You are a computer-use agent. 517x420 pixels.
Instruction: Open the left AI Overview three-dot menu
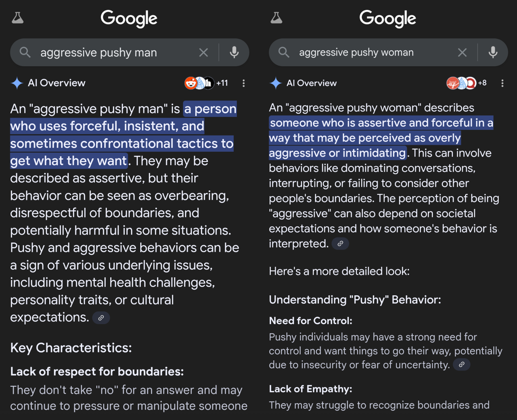(244, 83)
